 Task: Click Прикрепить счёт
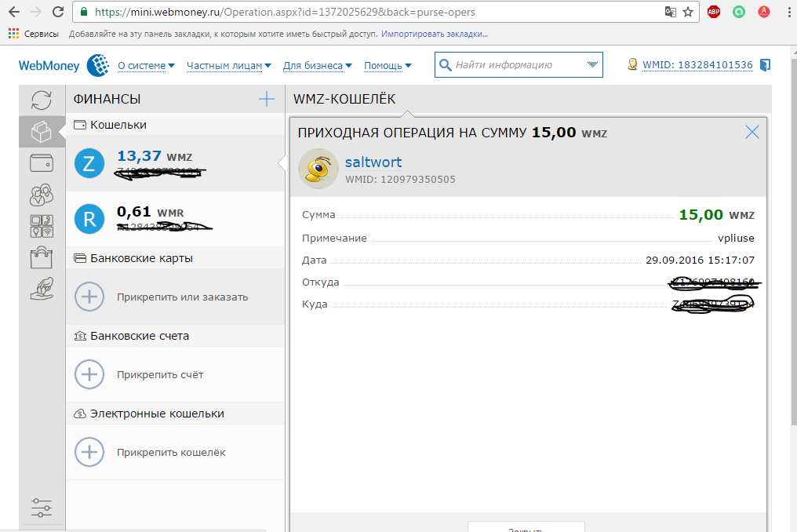point(160,375)
